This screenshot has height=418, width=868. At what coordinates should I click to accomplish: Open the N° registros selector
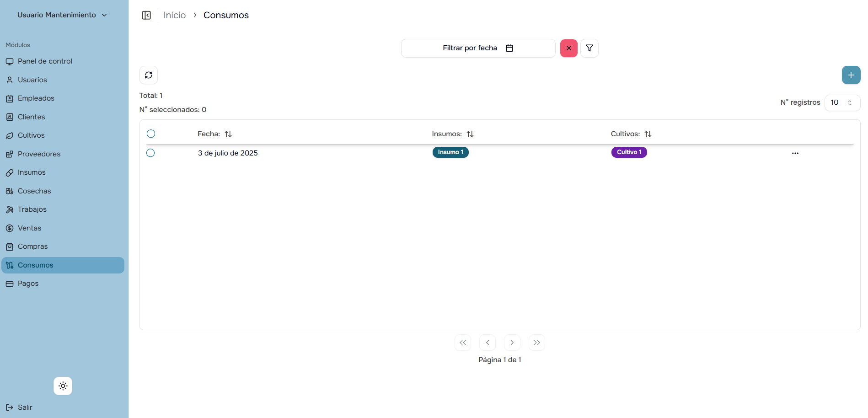tap(842, 103)
